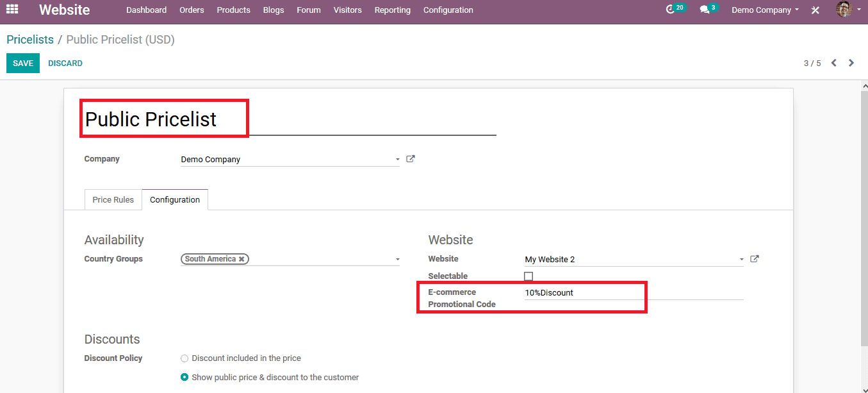Screen dimensions: 868x393
Task: Expand the Website dropdown
Action: click(742, 260)
